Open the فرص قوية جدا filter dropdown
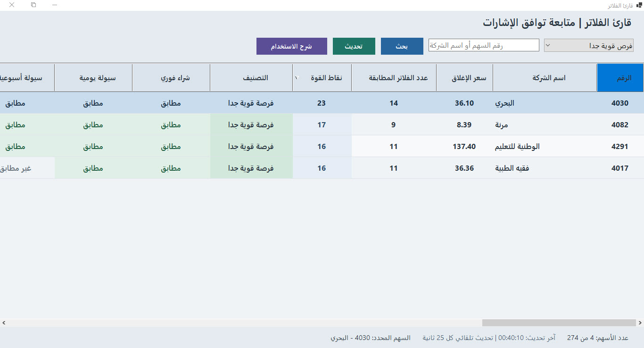This screenshot has width=644, height=348. [x=589, y=46]
